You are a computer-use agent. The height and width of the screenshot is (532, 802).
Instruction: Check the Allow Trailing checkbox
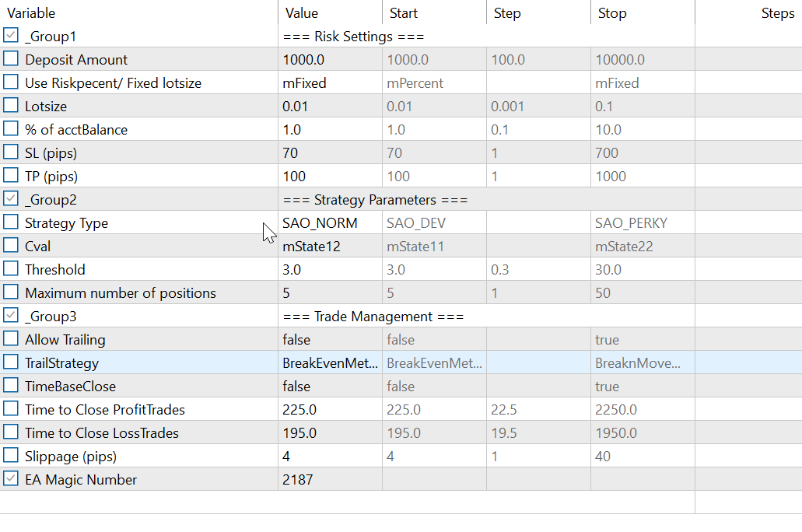[11, 339]
